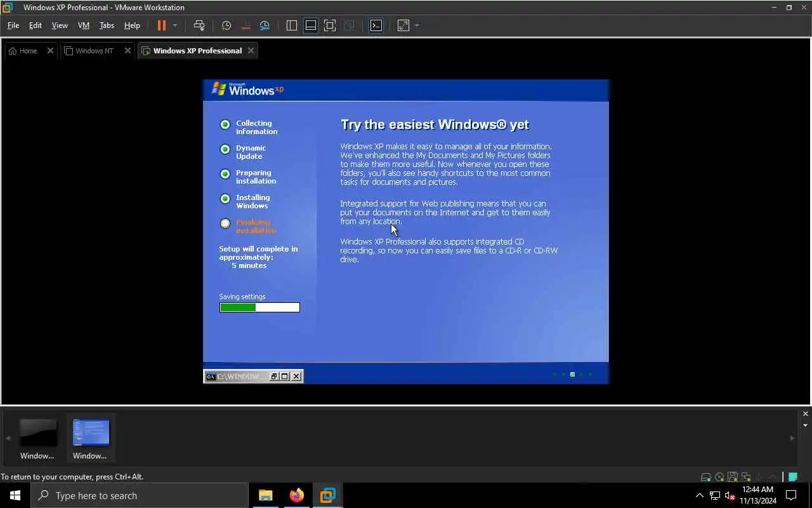
Task: Click the thumbnail bar right scroll arrow
Action: pyautogui.click(x=792, y=438)
